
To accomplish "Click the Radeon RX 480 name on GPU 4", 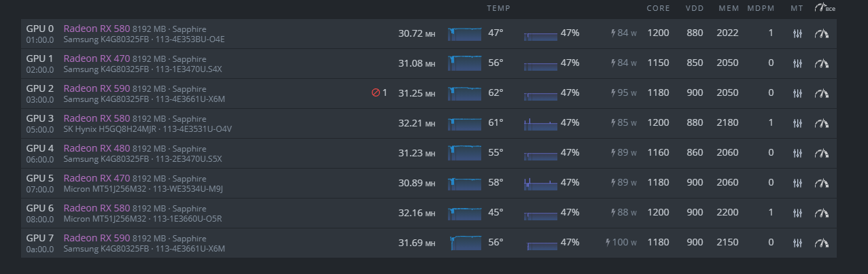I will [x=97, y=148].
